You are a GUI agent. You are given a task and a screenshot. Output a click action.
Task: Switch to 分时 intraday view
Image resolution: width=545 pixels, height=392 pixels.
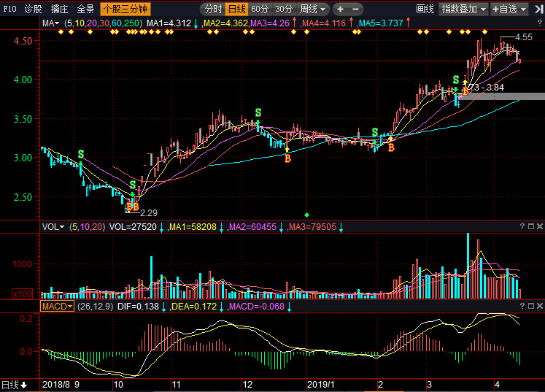(x=212, y=9)
